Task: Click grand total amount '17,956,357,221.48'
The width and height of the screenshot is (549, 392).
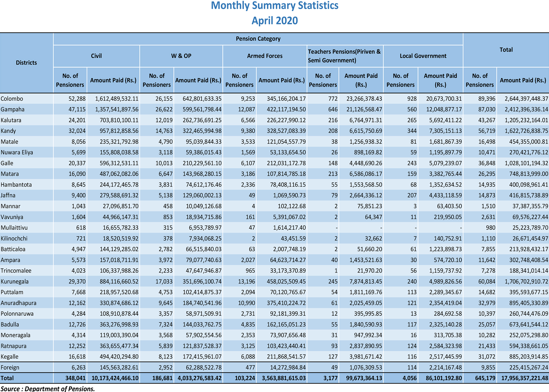Action: [x=524, y=378]
